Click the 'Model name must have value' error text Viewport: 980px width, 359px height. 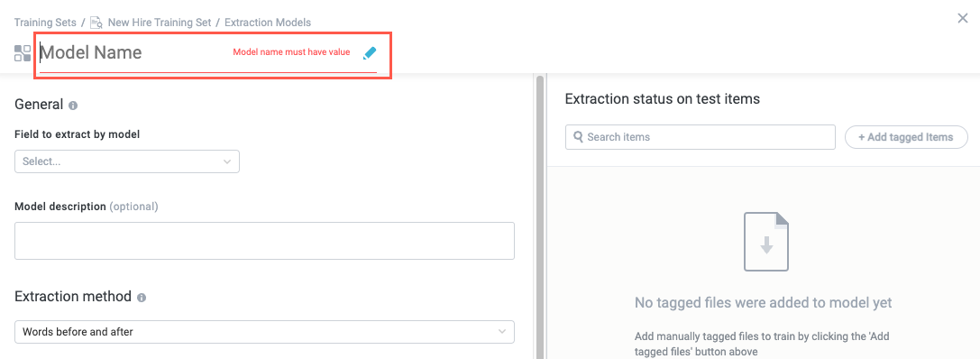click(291, 52)
